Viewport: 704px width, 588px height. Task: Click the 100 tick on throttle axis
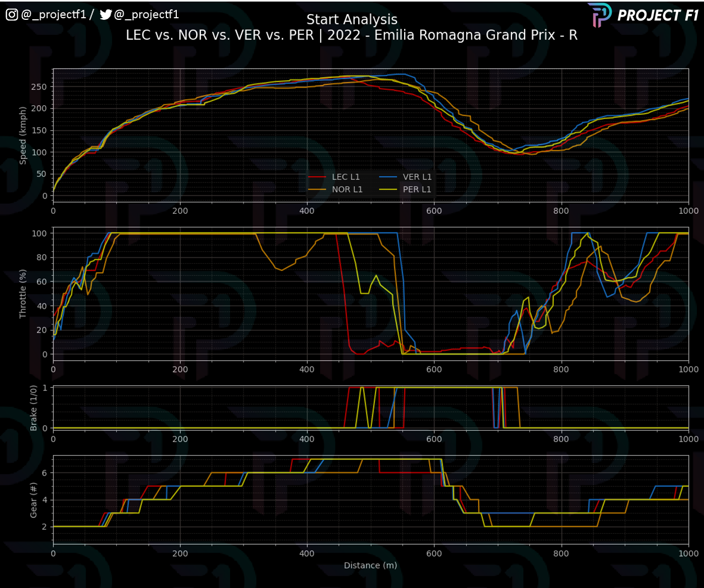tap(39, 234)
